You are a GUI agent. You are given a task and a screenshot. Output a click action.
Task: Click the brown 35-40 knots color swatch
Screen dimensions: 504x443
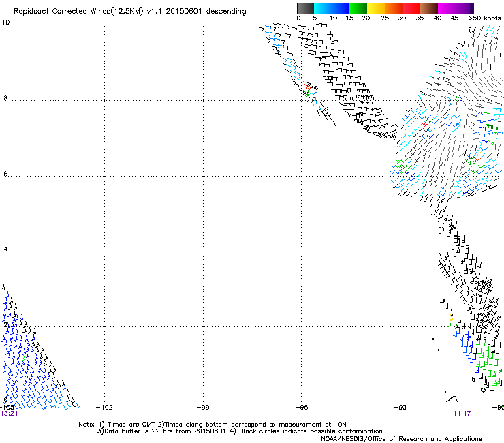[429, 8]
